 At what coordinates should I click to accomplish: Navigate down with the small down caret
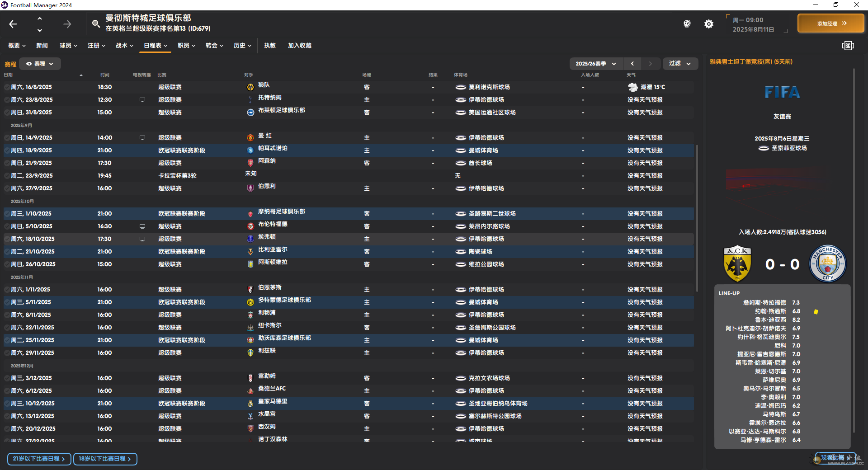[40, 30]
